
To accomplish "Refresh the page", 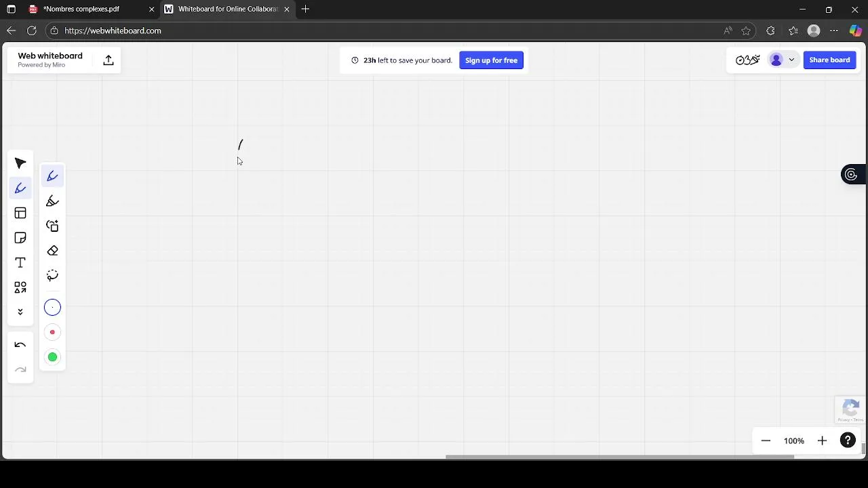I will (x=31, y=30).
